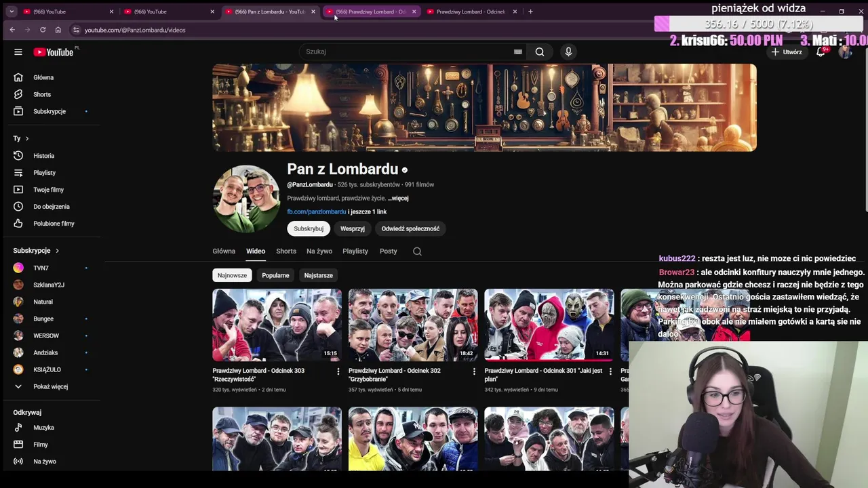868x488 pixels.
Task: Open options menu for Odcinek 303
Action: click(x=338, y=371)
